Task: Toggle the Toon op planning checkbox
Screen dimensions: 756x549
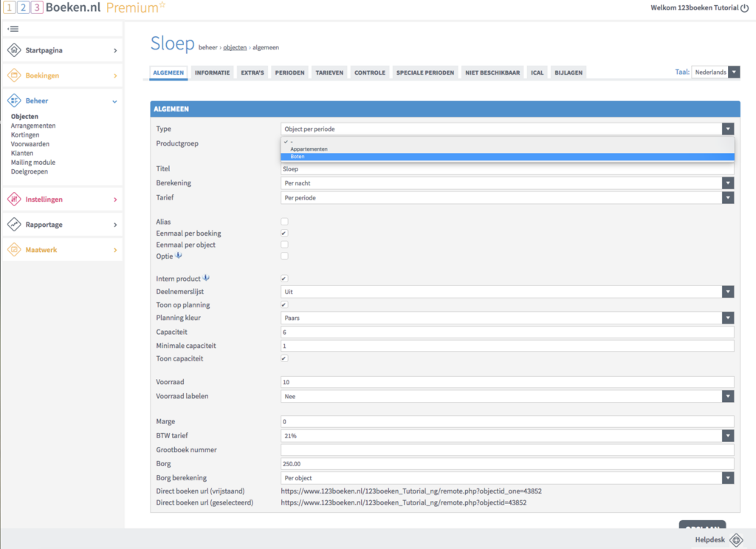Action: (x=284, y=304)
